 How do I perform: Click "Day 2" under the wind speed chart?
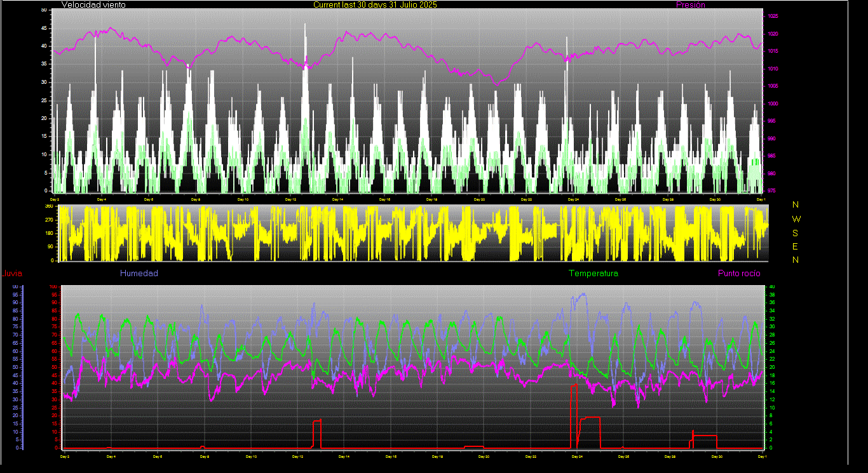(x=54, y=199)
